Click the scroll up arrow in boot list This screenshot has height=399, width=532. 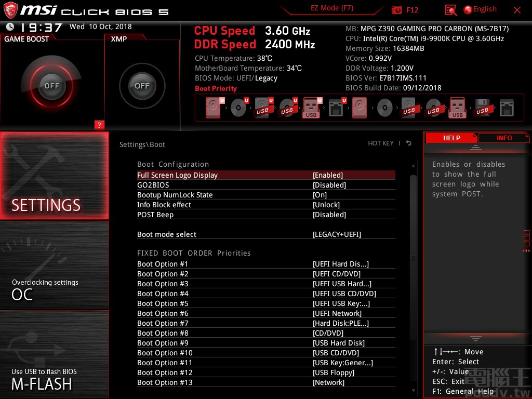point(413,166)
